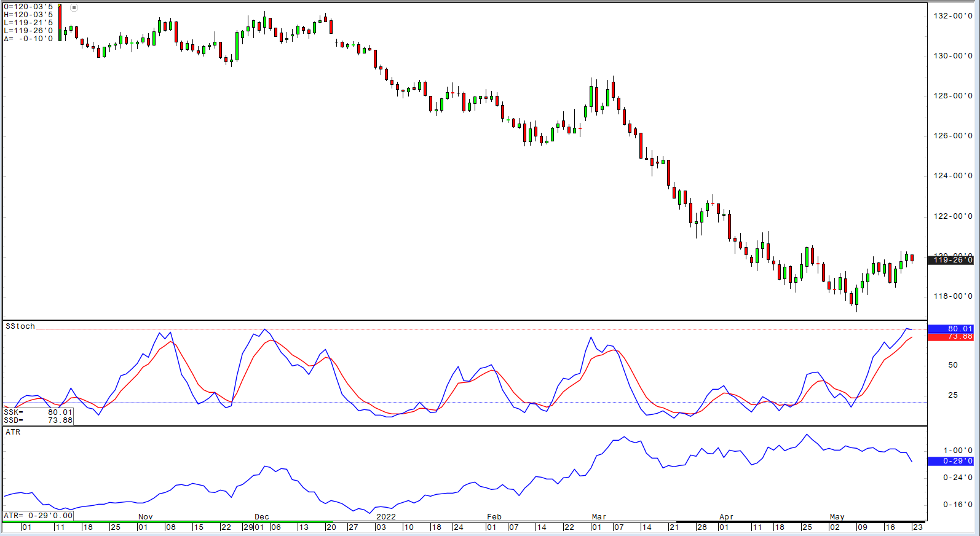980x536 pixels.
Task: Click the red 73.88 stochastic value tag
Action: (x=950, y=337)
